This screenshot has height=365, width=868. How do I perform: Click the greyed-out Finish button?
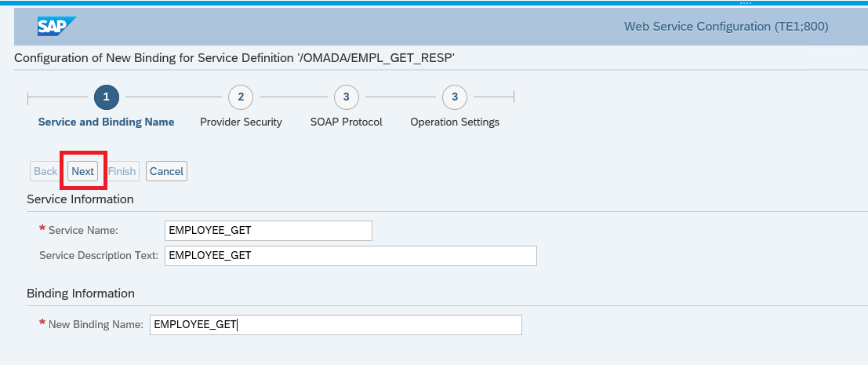(122, 171)
